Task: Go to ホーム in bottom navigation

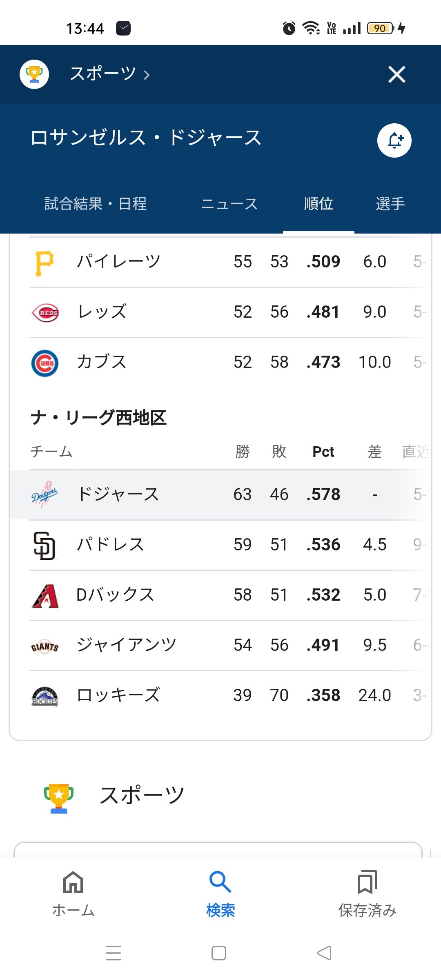Action: click(73, 893)
